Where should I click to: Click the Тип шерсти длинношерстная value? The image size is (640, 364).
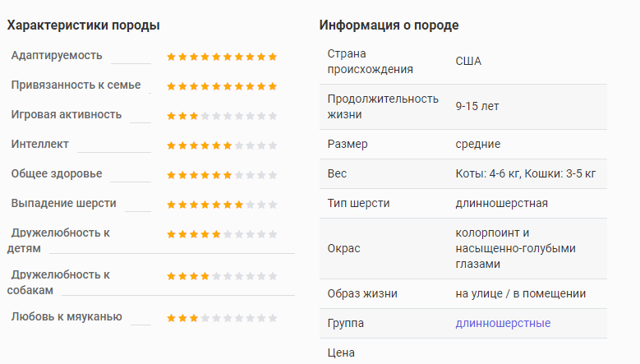[x=502, y=203]
